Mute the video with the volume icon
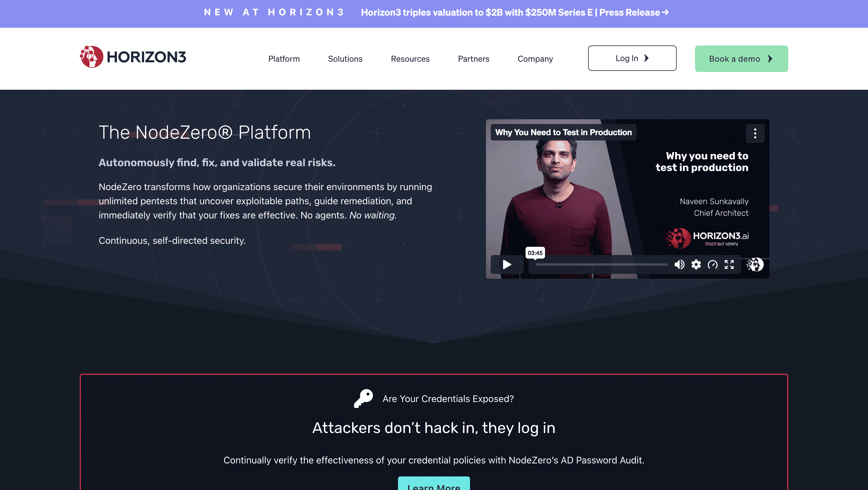868x490 pixels. (x=679, y=264)
